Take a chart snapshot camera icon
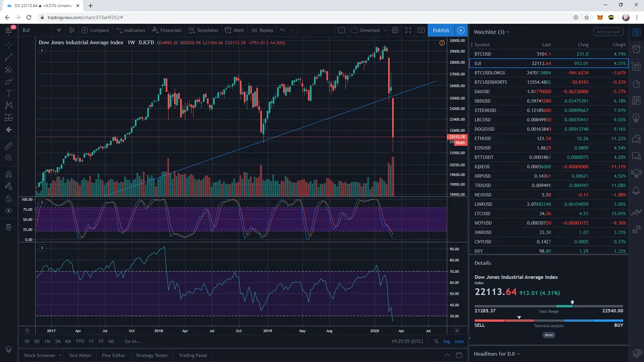This screenshot has width=644, height=362. tap(421, 30)
